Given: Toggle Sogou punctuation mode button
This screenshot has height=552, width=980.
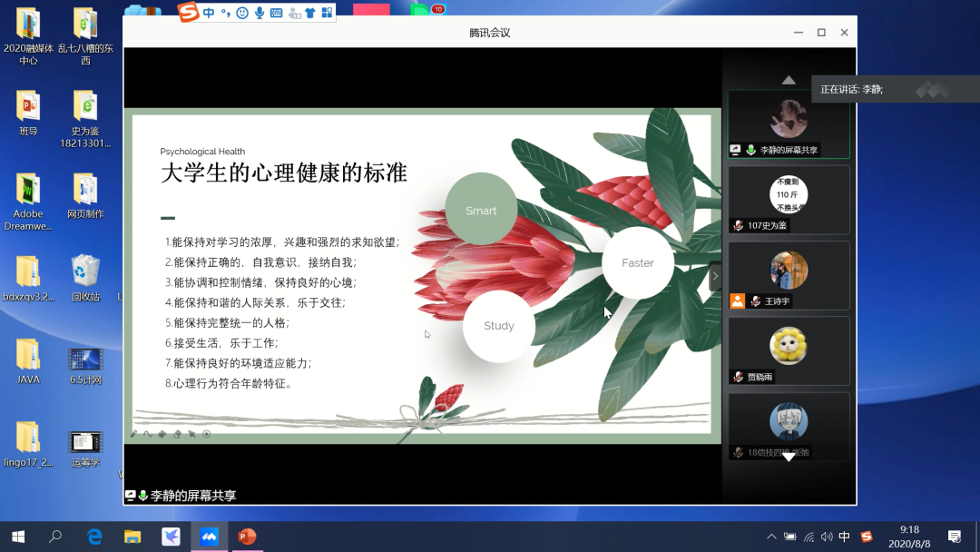Looking at the screenshot, I should coord(225,13).
